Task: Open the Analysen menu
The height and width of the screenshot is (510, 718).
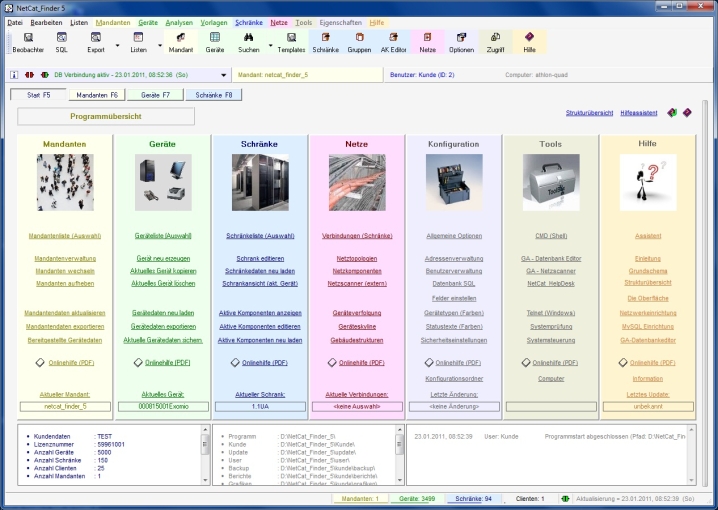Action: click(179, 21)
